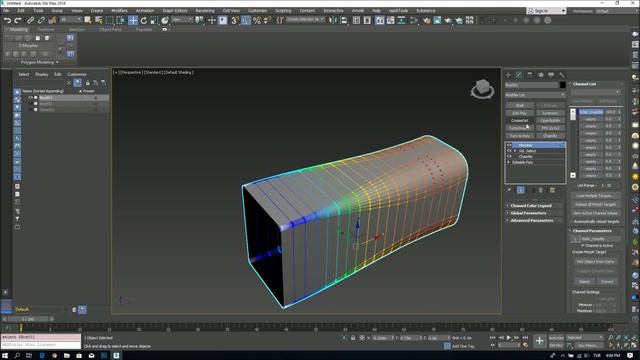Open the Animation menu
Viewport: 640px width, 360px height.
pos(144,11)
